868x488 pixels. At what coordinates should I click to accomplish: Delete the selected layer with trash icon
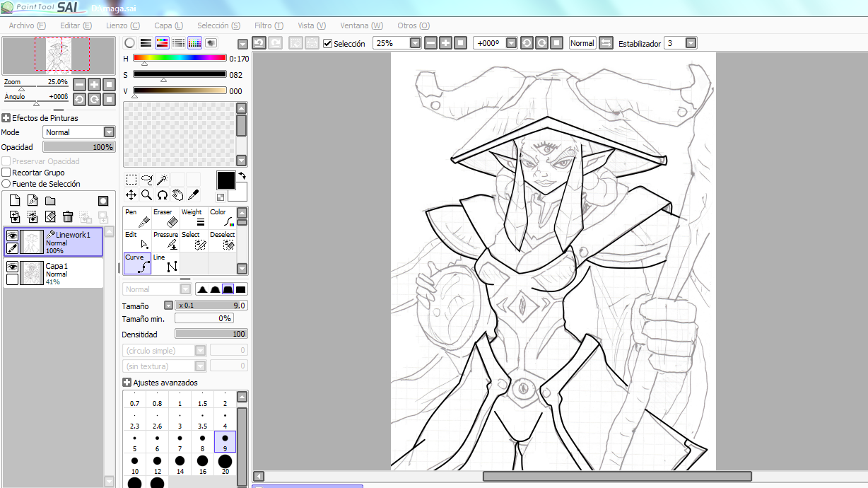(68, 216)
